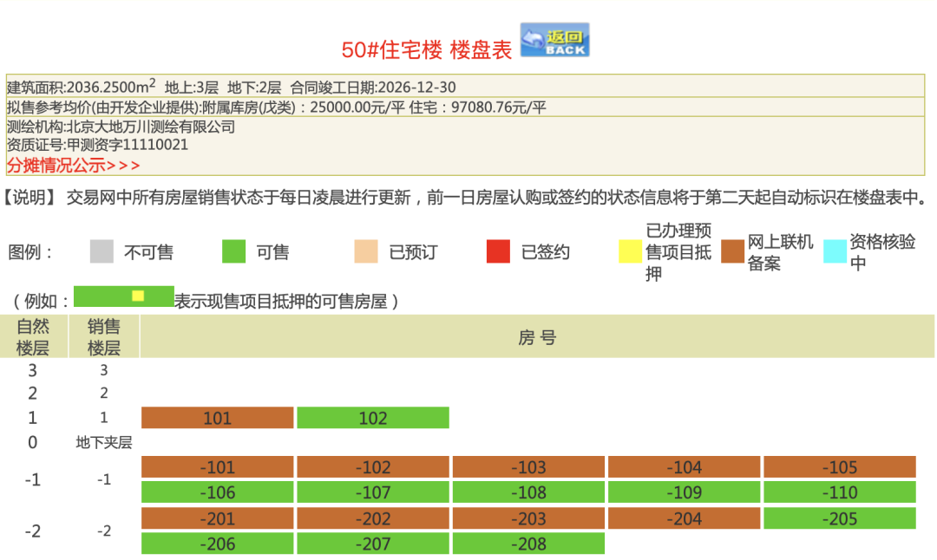This screenshot has height=560, width=937.
Task: Open room -101 details
Action: (217, 467)
